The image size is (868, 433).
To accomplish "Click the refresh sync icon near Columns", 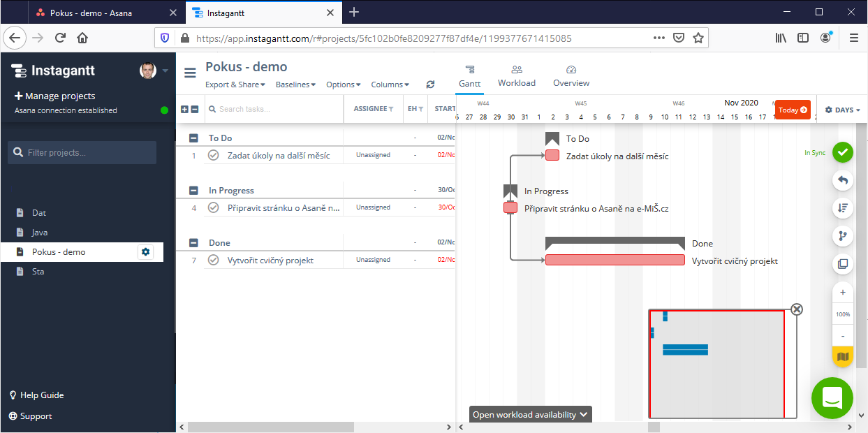I will [x=431, y=84].
